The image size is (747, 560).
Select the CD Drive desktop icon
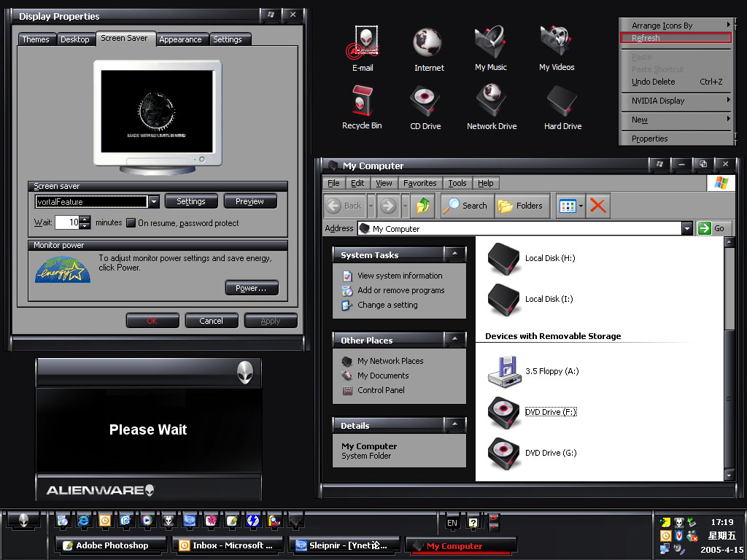(425, 107)
